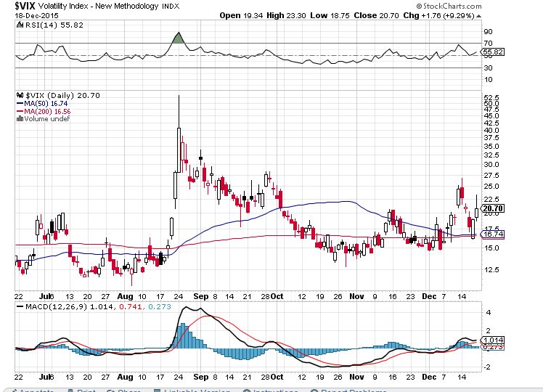The height and width of the screenshot is (392, 543).
Task: Click the 1.014 MACD value tag on axis
Action: tap(493, 340)
